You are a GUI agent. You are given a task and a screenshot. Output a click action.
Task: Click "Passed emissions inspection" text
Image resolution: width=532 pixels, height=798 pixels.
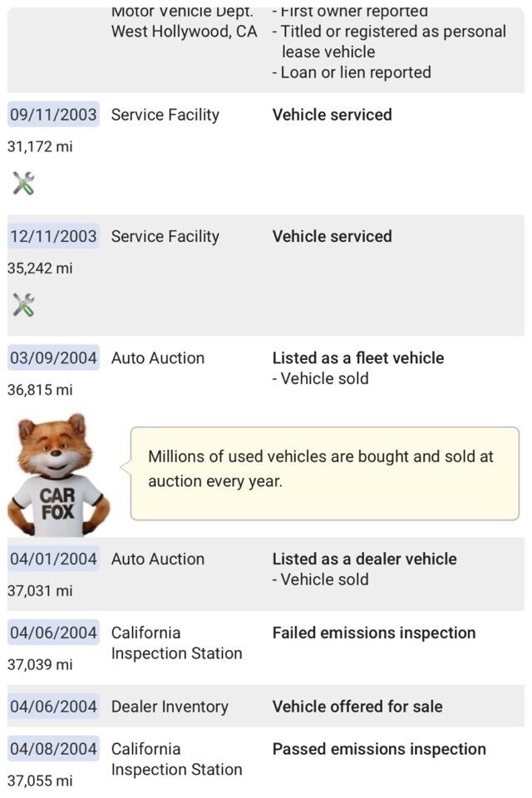[x=379, y=749]
